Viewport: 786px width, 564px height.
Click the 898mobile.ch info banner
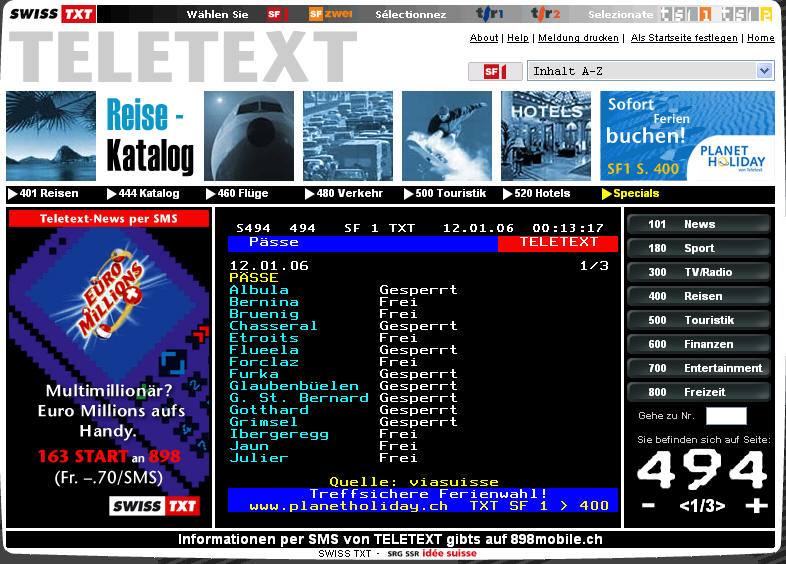click(x=390, y=539)
